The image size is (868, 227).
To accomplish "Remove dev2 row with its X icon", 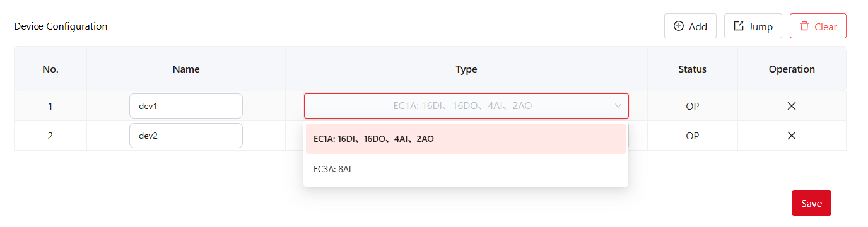I will click(x=792, y=136).
